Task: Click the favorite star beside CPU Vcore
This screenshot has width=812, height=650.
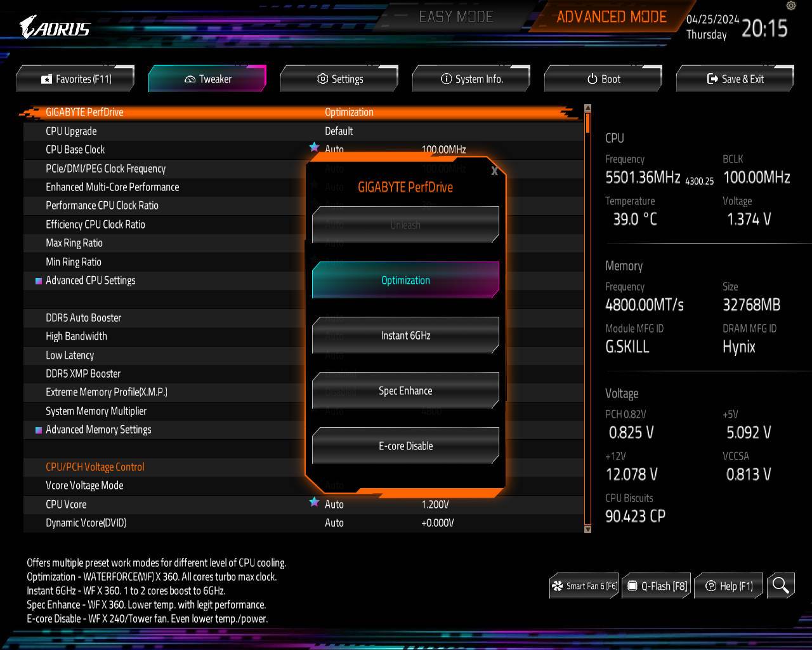Action: coord(314,502)
